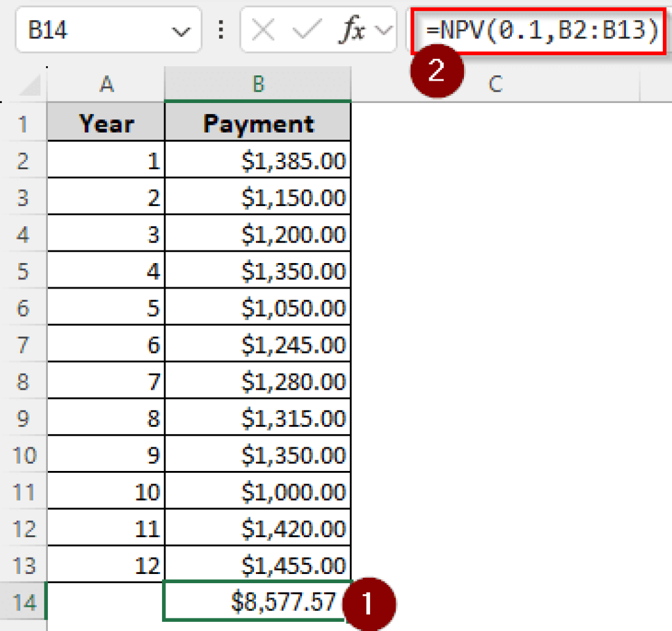Click the Payment header cell
672x631 pixels.
(258, 123)
